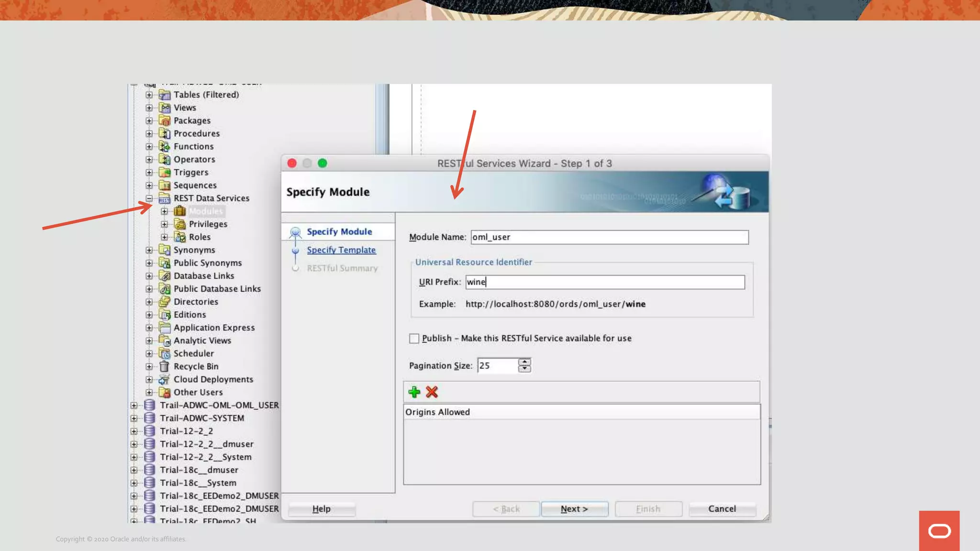
Task: Increase Pagination Size with up arrow
Action: point(524,362)
